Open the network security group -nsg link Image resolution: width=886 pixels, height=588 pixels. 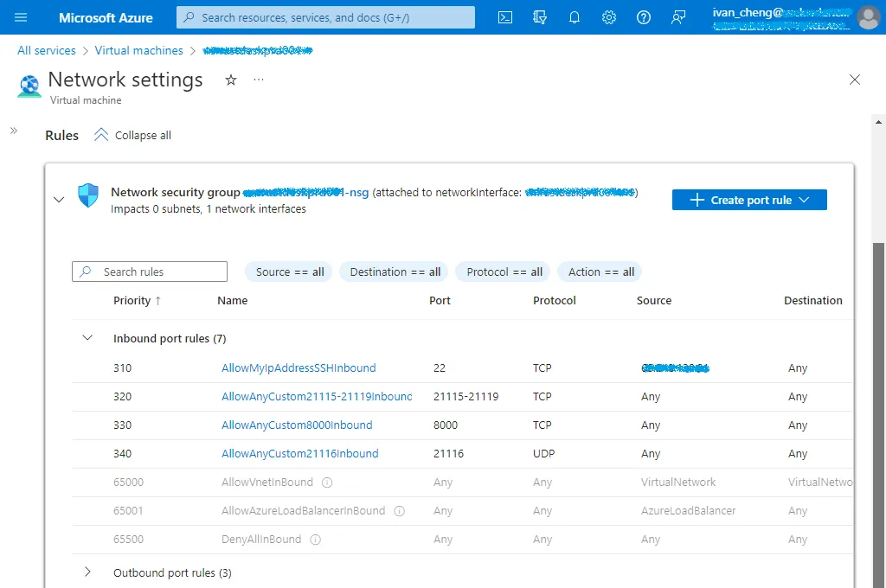click(305, 193)
